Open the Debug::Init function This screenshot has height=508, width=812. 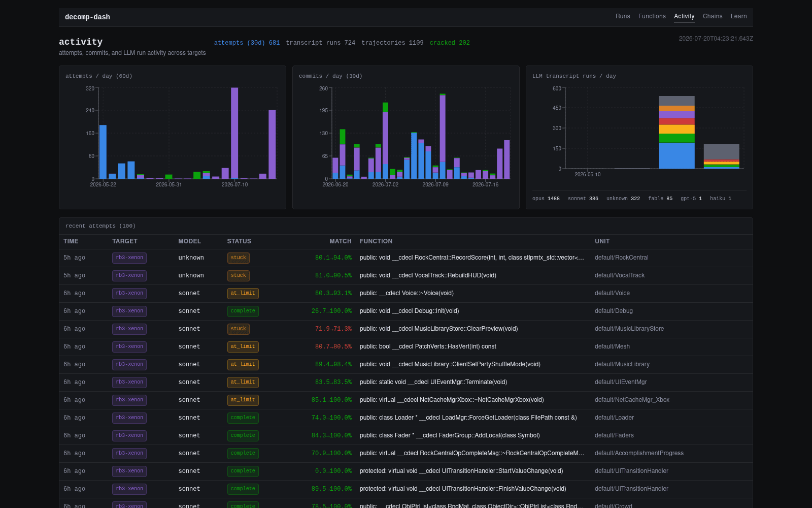click(409, 311)
